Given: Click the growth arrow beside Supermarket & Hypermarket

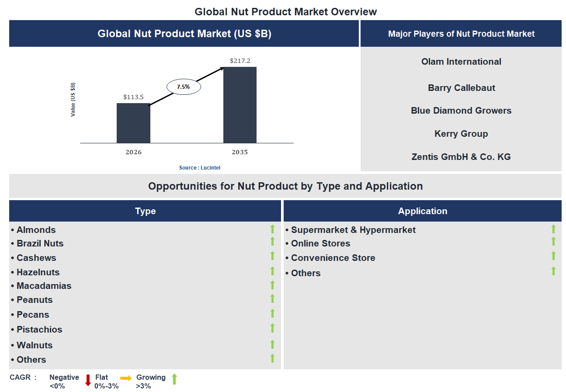Looking at the screenshot, I should [553, 229].
